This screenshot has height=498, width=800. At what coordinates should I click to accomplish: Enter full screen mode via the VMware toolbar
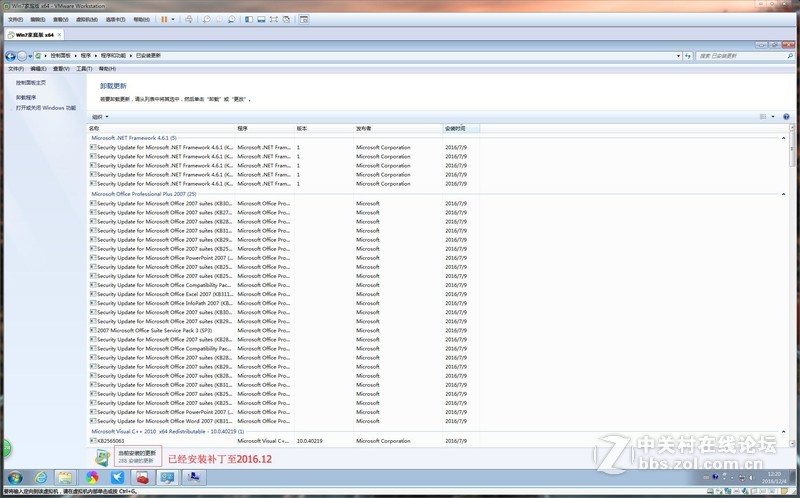point(274,19)
